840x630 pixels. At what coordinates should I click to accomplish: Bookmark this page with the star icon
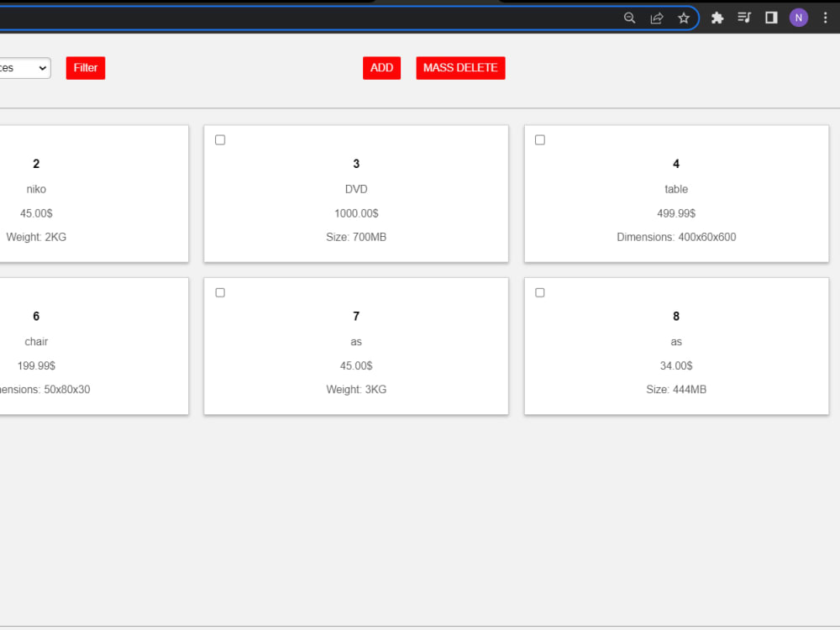(684, 18)
